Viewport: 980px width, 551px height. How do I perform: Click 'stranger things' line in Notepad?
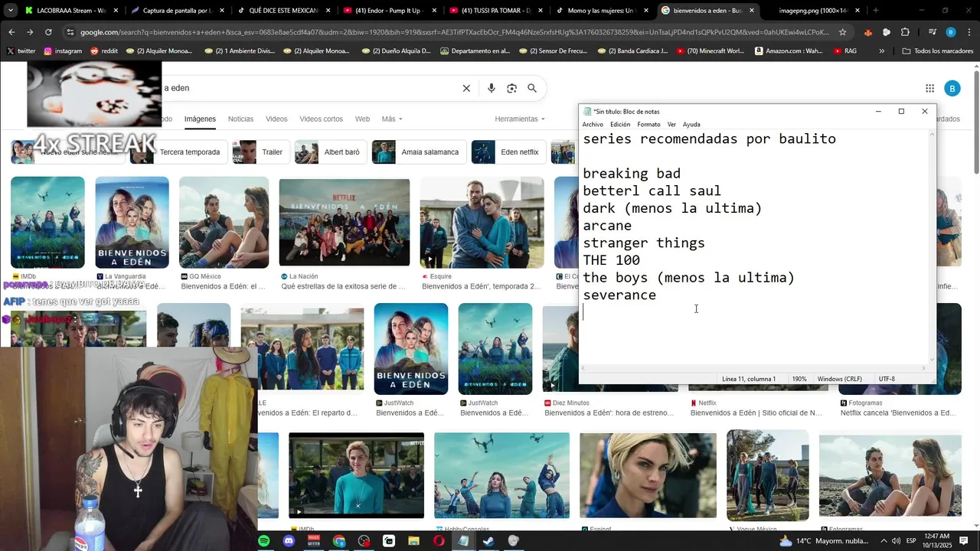coord(644,243)
